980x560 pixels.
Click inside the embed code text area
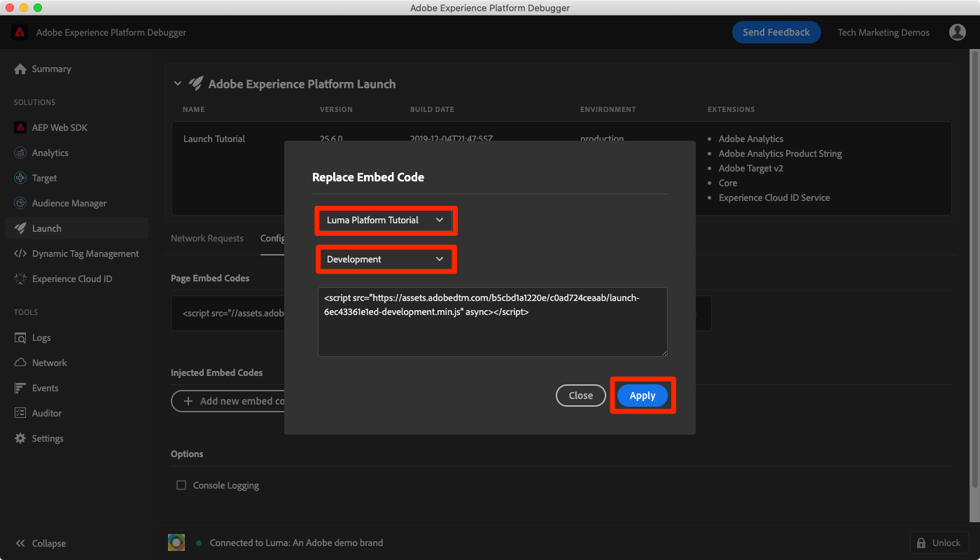493,322
